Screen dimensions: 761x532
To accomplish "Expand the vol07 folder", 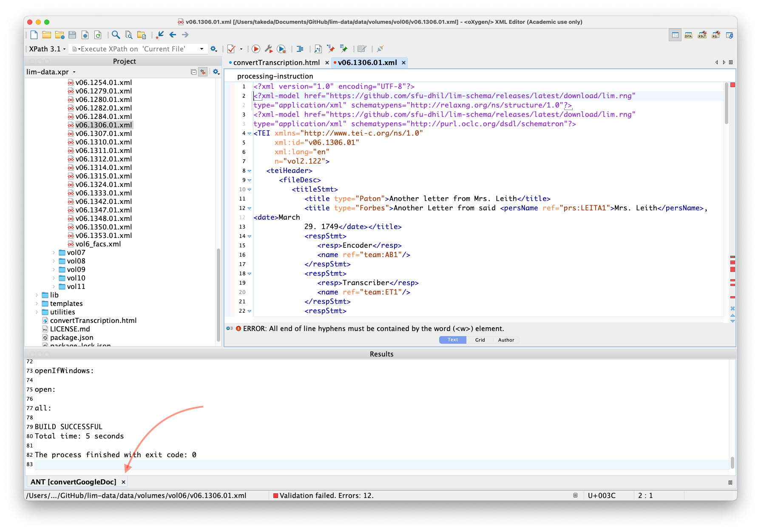I will 53,252.
